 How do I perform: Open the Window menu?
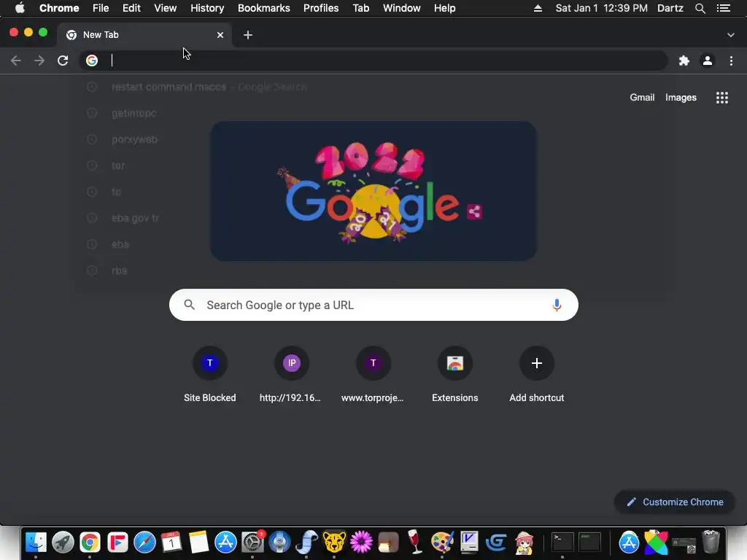coord(402,8)
